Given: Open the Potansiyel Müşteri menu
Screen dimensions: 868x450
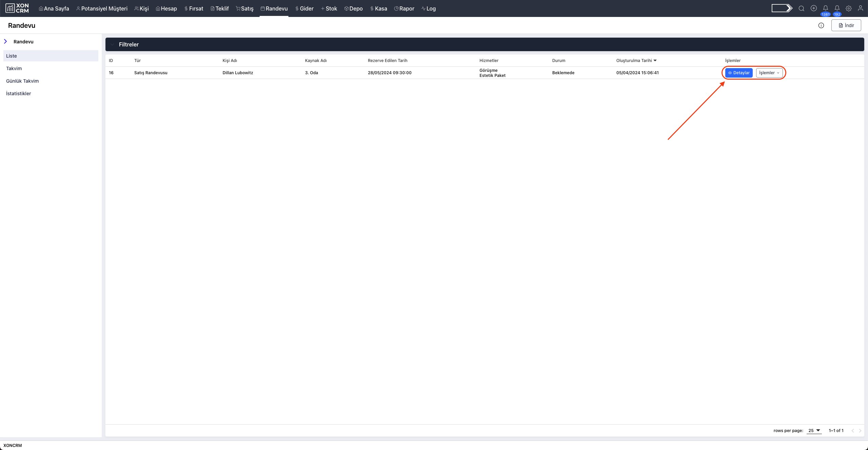Looking at the screenshot, I should [102, 8].
